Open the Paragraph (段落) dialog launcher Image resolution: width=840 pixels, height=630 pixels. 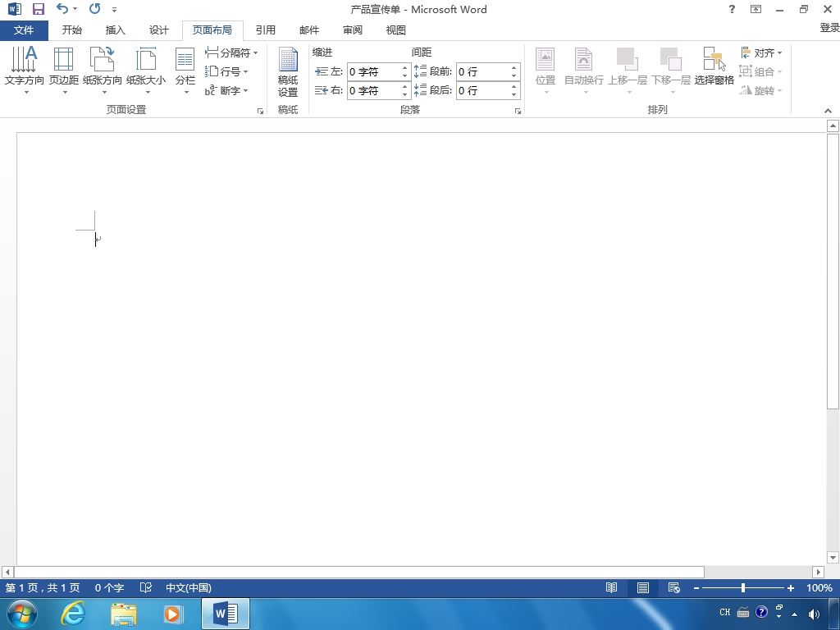point(518,111)
